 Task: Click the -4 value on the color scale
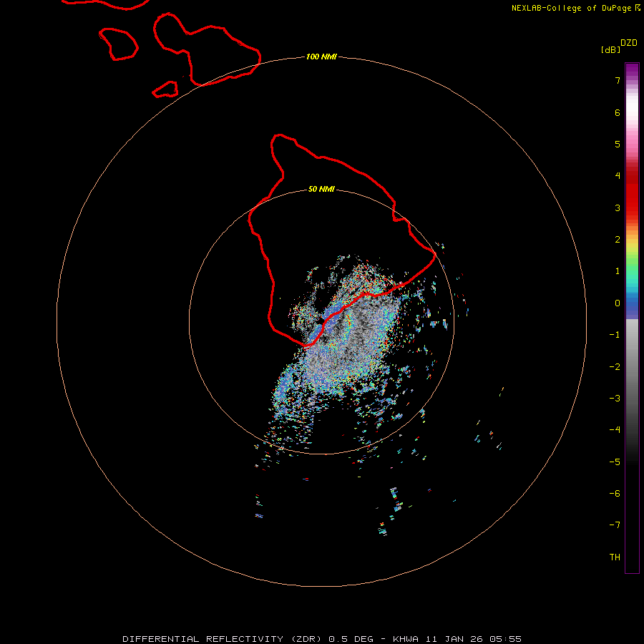click(x=615, y=430)
